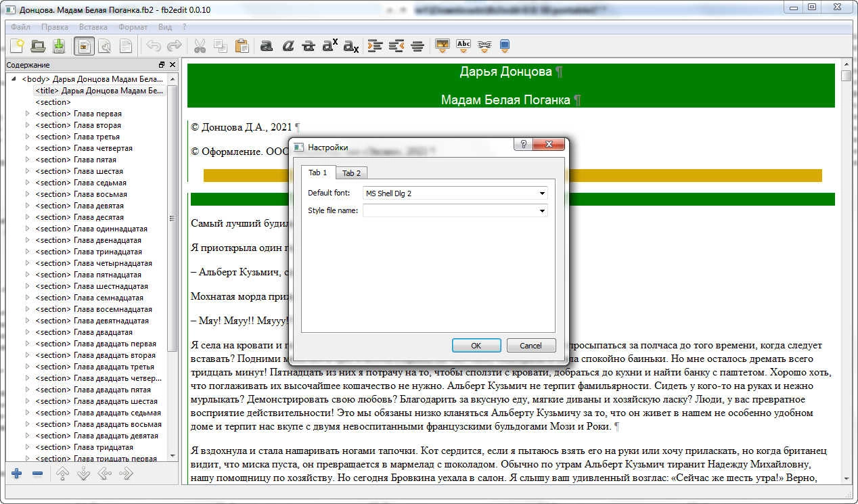Open the Style file name dropdown
The image size is (858, 504).
[543, 211]
